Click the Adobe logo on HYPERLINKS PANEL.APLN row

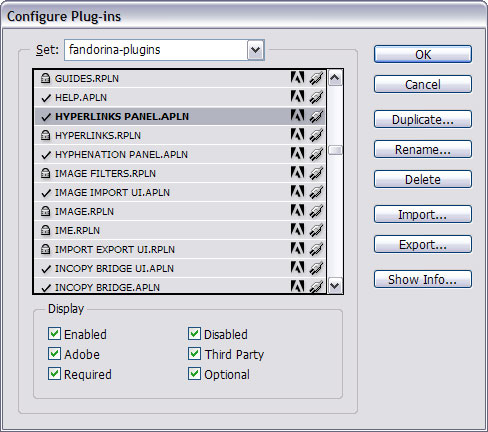(x=297, y=115)
